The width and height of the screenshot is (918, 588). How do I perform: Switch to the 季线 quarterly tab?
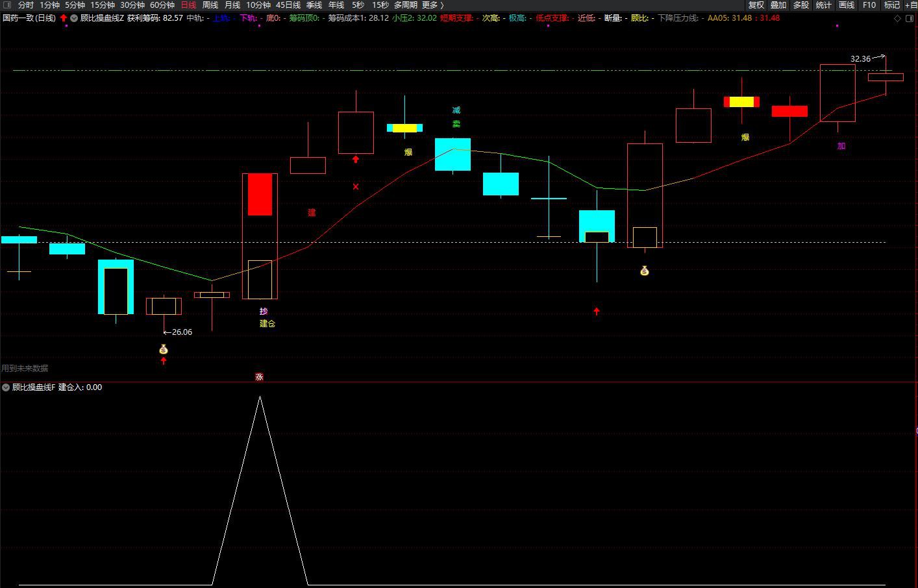pos(314,5)
